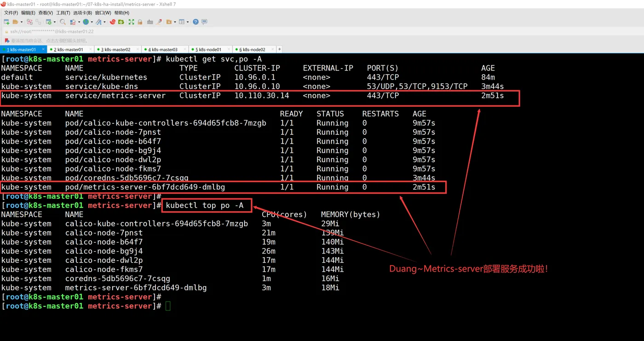The width and height of the screenshot is (644, 341).
Task: Close tab 1 k8s-master01
Action: pyautogui.click(x=43, y=49)
